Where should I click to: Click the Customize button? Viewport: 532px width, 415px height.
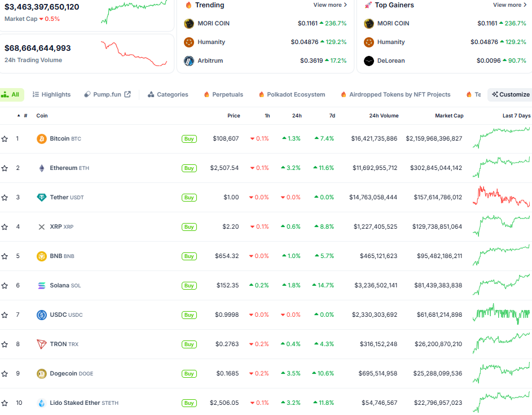tap(509, 94)
